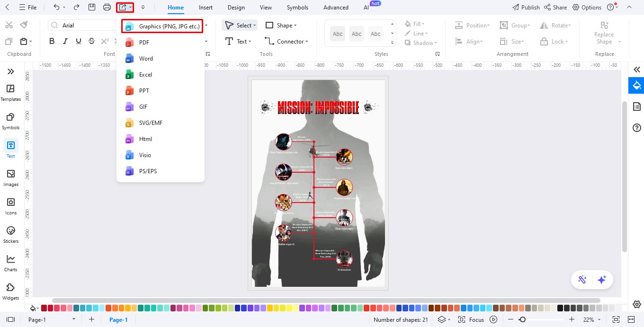Click the Export icon in the quick access bar
The height and width of the screenshot is (327, 644).
click(x=123, y=8)
